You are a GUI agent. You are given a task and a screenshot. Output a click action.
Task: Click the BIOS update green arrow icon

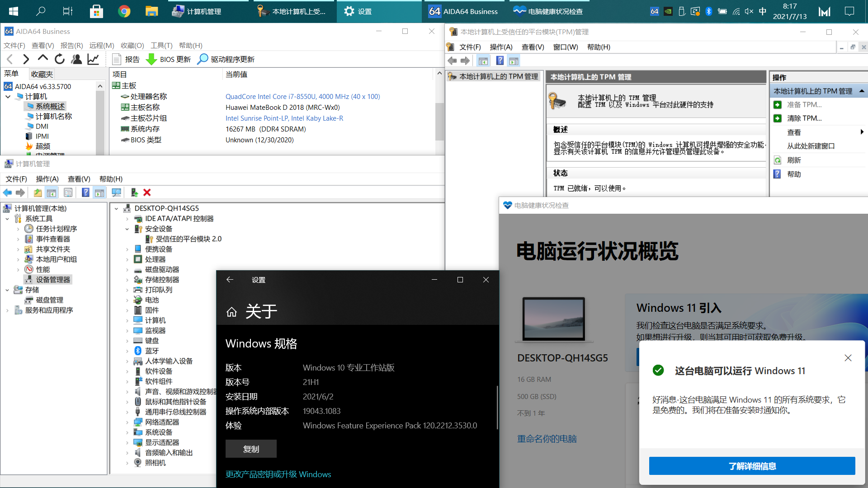point(151,59)
